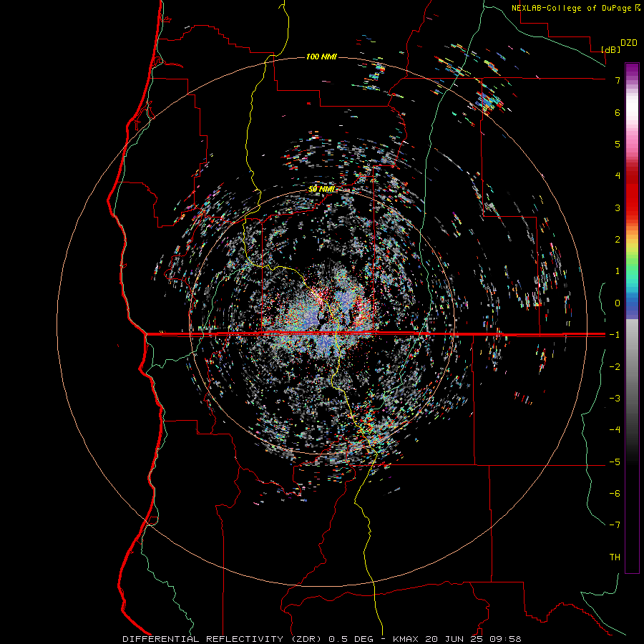Click the -7 value on color scale

click(x=615, y=525)
